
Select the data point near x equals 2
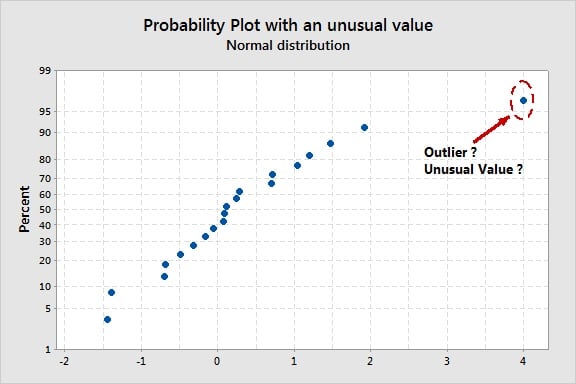pos(364,128)
